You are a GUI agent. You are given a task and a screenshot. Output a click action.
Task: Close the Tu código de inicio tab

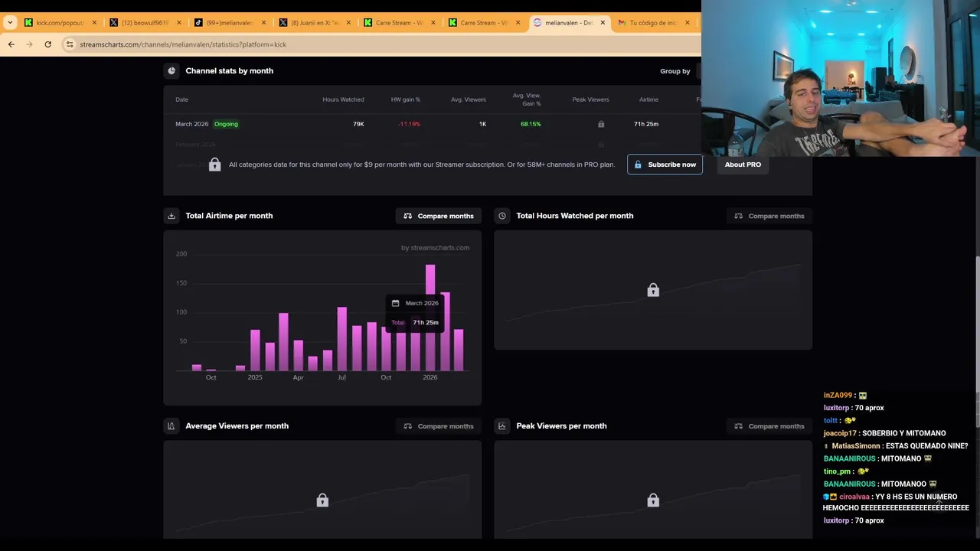[x=687, y=23]
